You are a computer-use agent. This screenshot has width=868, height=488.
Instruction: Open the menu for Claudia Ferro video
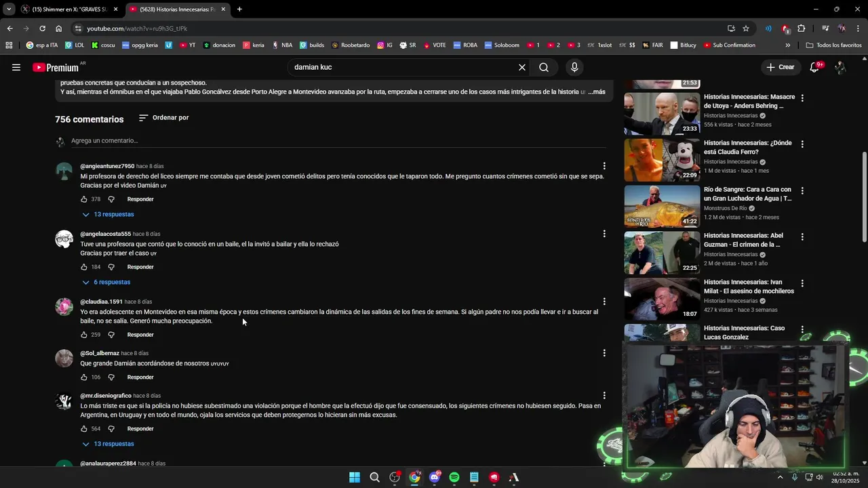point(802,144)
